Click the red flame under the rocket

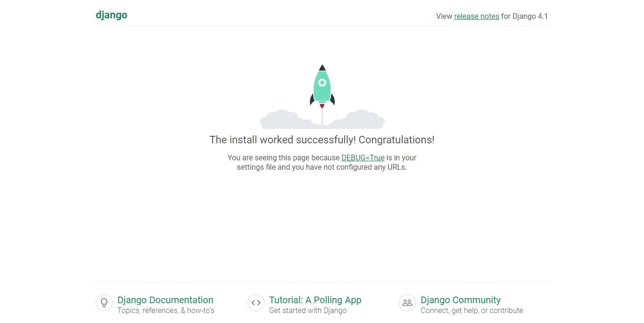pos(322,106)
